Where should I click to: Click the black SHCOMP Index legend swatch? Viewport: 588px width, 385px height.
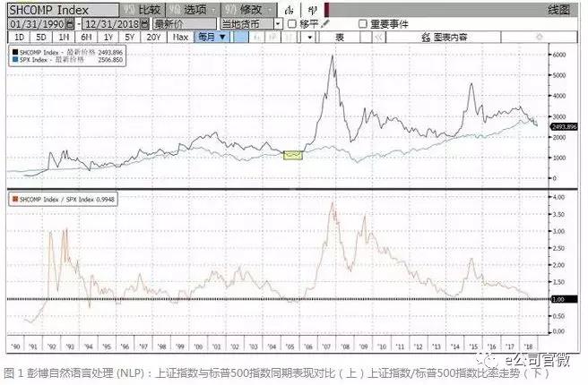tap(15, 53)
